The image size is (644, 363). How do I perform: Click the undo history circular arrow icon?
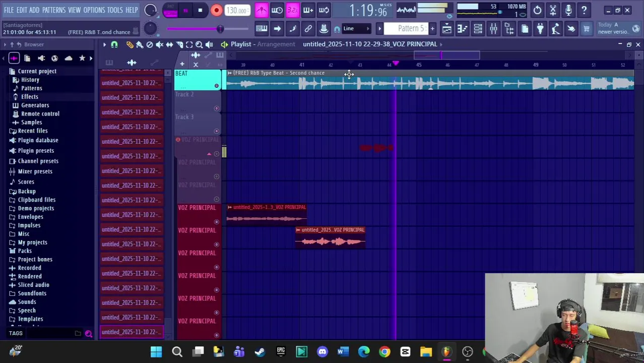pos(538,10)
